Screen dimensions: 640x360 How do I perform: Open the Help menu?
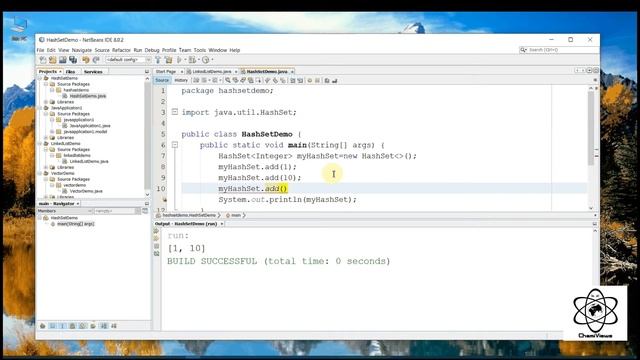pos(235,50)
